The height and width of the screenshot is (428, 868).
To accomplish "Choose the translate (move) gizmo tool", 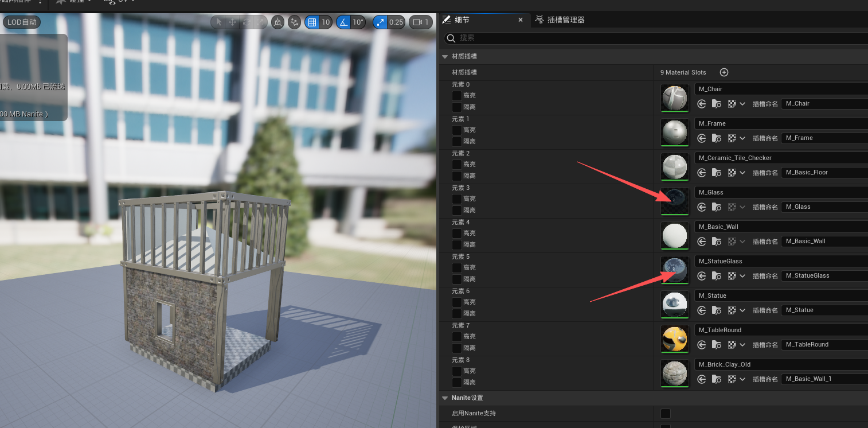I will tap(232, 22).
